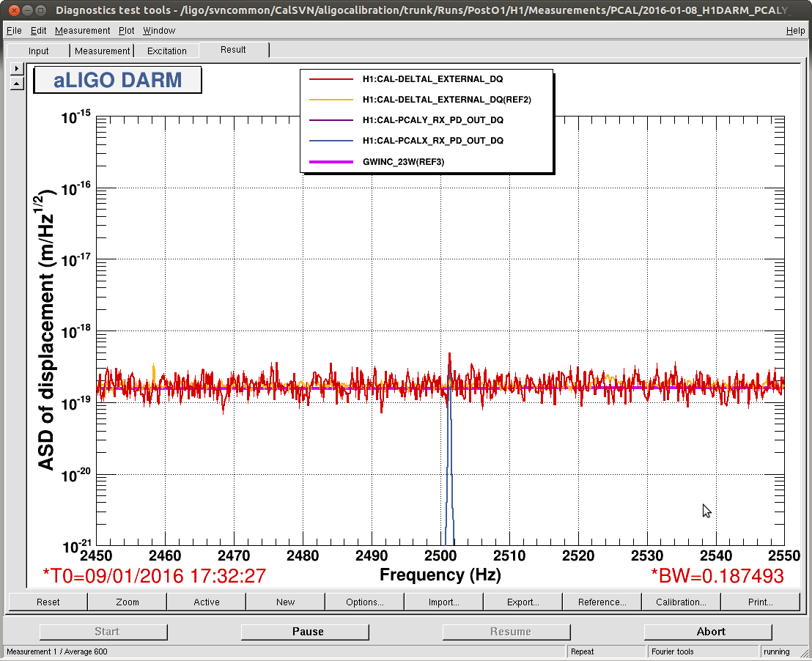This screenshot has width=812, height=661.
Task: Open the Plot menu
Action: pos(126,31)
